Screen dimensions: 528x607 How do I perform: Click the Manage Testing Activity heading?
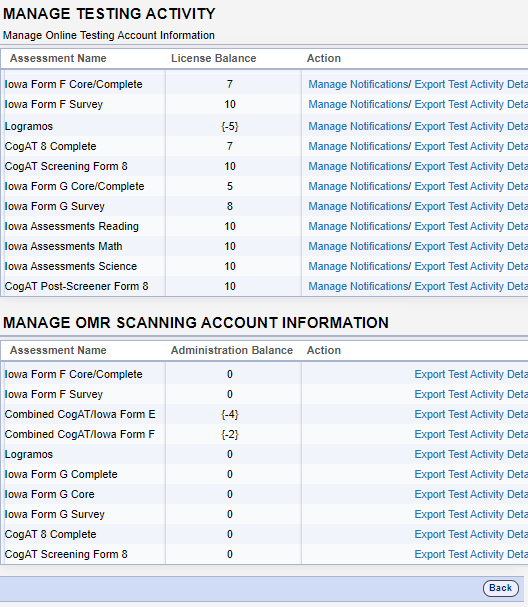coord(109,14)
